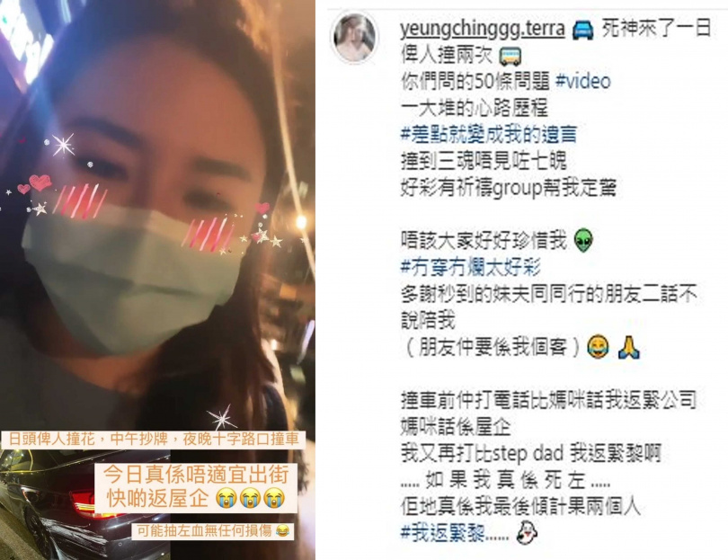Click the green alien emoji
The width and height of the screenshot is (728, 560).
coord(583,241)
